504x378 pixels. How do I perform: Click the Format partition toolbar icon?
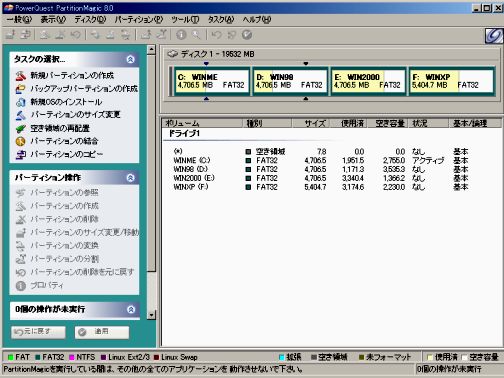(x=110, y=35)
